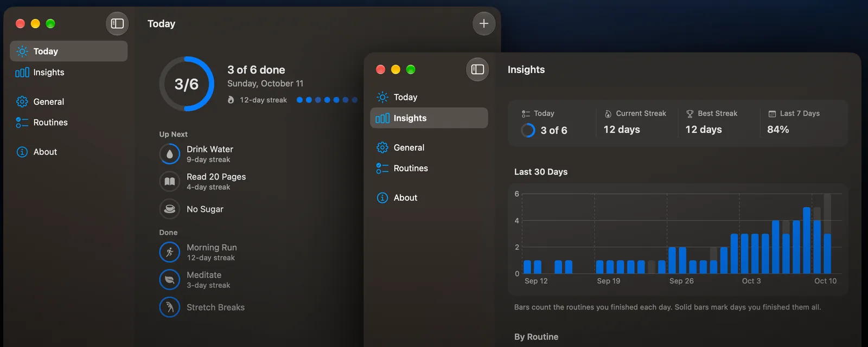Click the bar chart icon in Insights window sidebar
868x347 pixels.
[x=382, y=118]
